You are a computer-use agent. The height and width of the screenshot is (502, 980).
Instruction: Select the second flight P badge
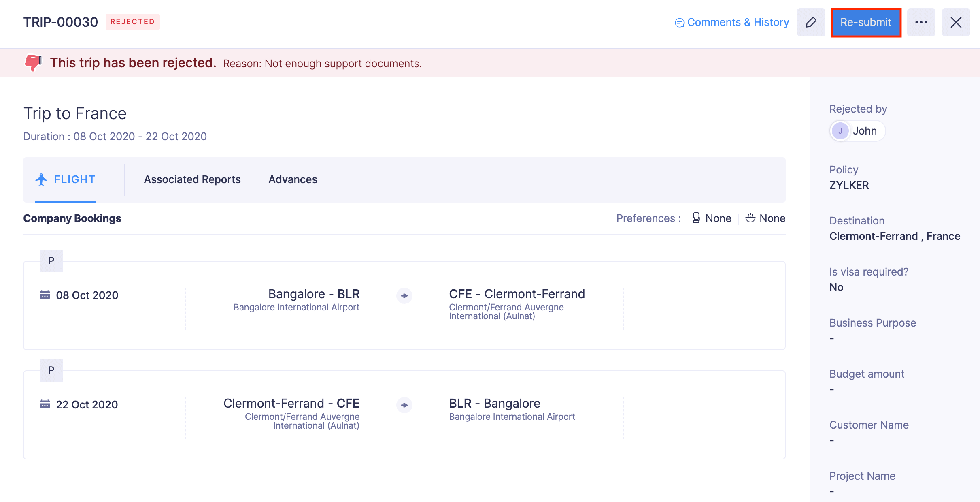[51, 370]
